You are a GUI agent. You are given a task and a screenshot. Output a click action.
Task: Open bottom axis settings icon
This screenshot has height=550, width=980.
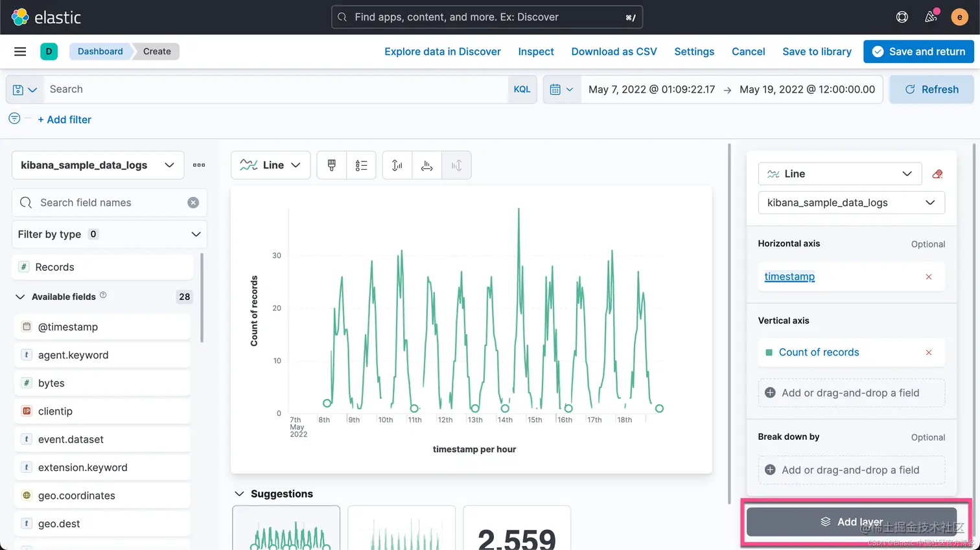coord(426,165)
